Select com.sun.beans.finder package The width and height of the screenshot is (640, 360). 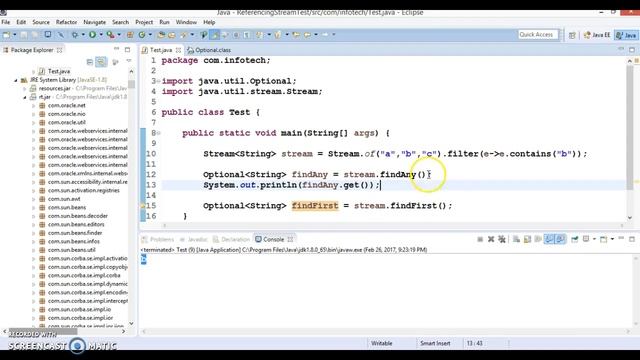(75, 233)
